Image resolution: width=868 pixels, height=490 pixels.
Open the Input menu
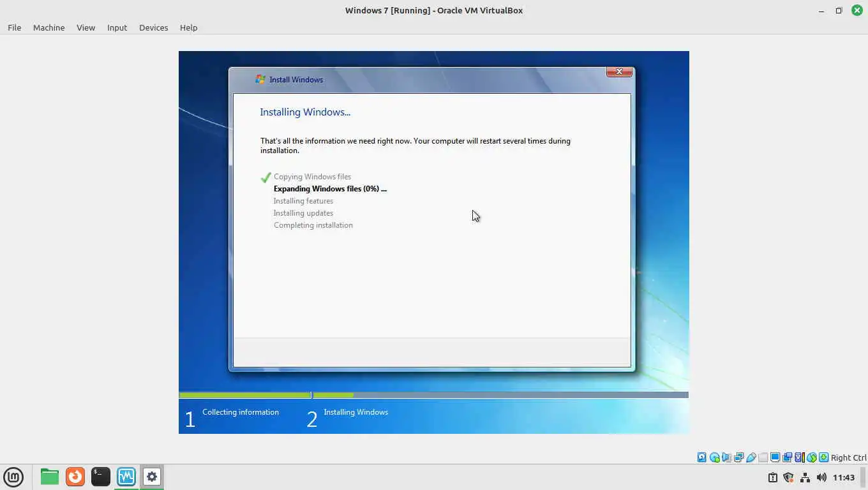[117, 27]
